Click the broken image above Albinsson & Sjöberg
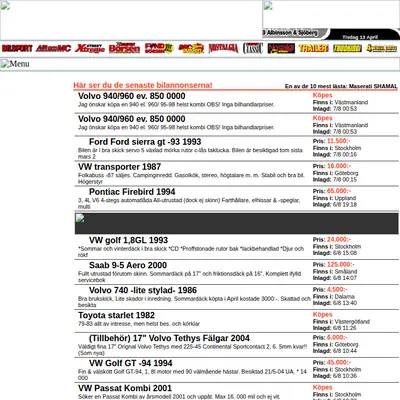 [x=331, y=14]
